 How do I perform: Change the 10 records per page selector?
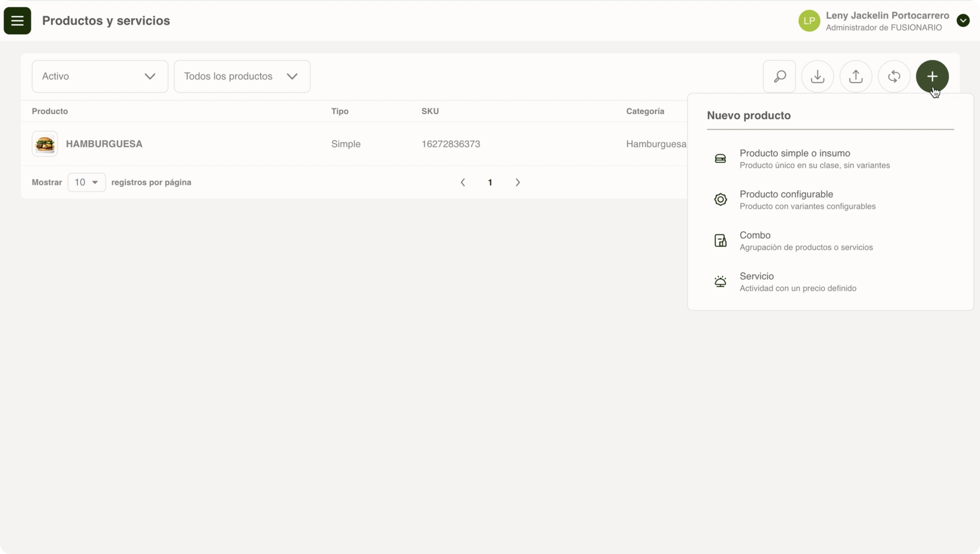point(86,182)
